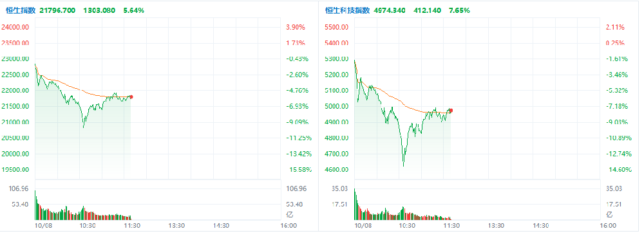
Task: Click the 21500.00 price axis label
Action: (x=15, y=106)
